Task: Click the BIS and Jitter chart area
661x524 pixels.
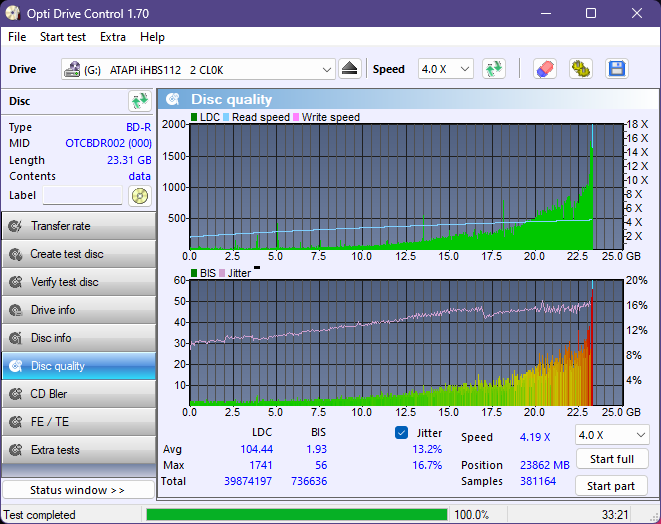Action: (406, 343)
